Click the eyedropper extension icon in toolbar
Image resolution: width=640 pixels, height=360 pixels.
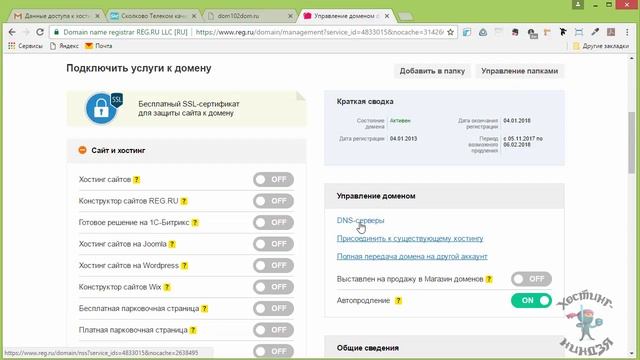tap(595, 32)
